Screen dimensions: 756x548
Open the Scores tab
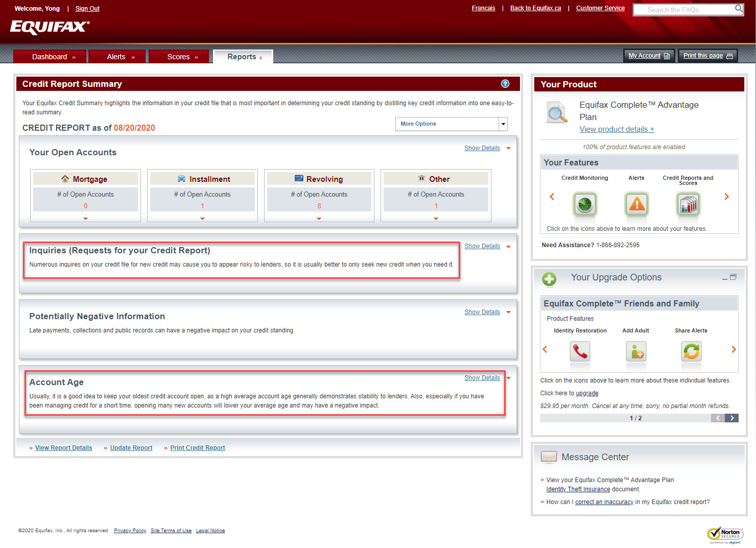pyautogui.click(x=179, y=57)
